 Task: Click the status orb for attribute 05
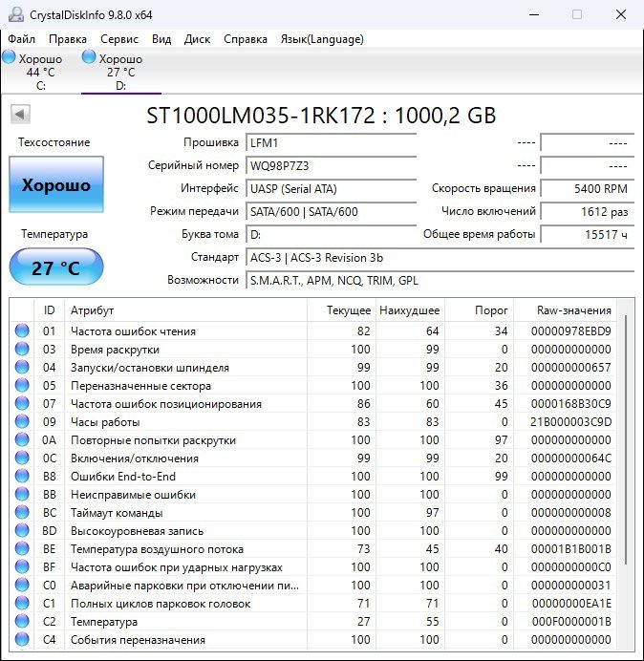click(22, 385)
